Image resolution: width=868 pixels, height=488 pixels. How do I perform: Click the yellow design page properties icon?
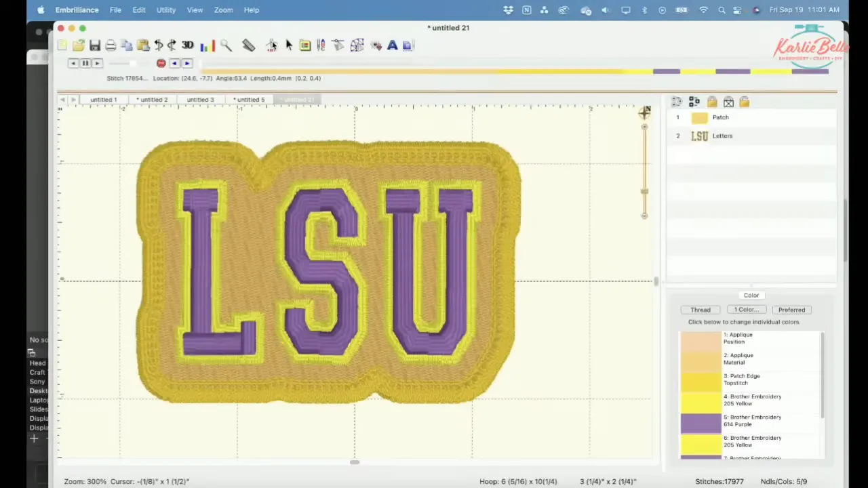pos(305,45)
